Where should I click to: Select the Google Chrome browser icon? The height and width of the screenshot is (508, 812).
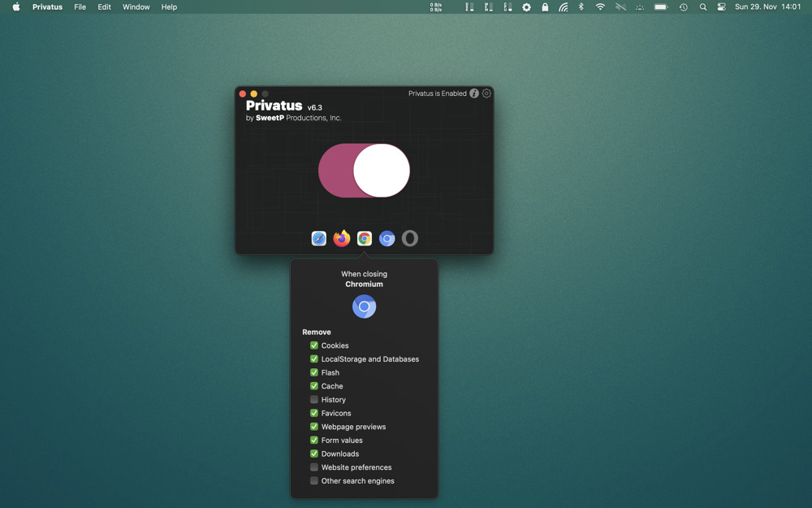tap(365, 238)
